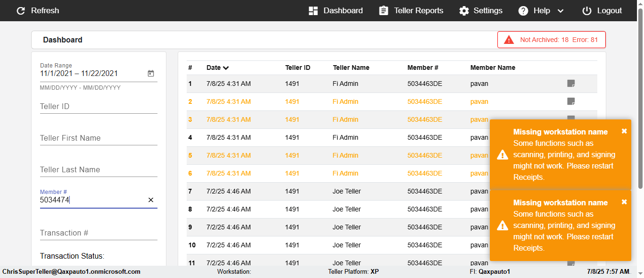The height and width of the screenshot is (278, 644).
Task: Click the Refresh icon in top bar
Action: coord(21,11)
